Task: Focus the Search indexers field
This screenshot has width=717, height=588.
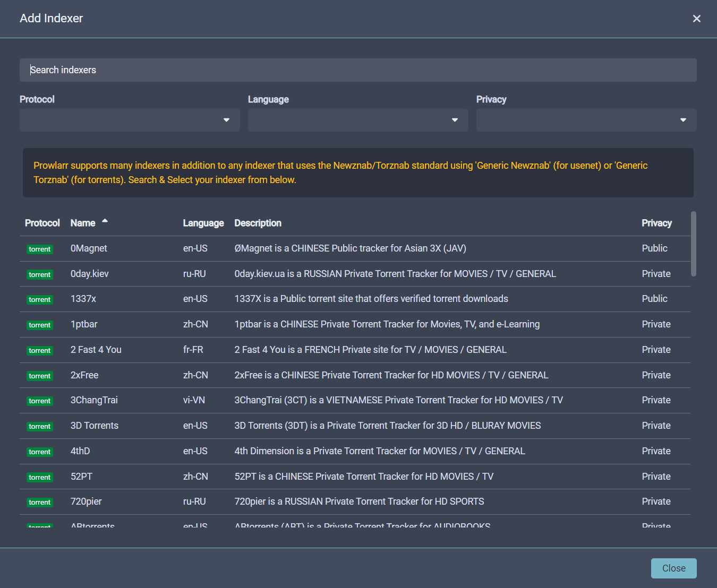Action: [358, 70]
